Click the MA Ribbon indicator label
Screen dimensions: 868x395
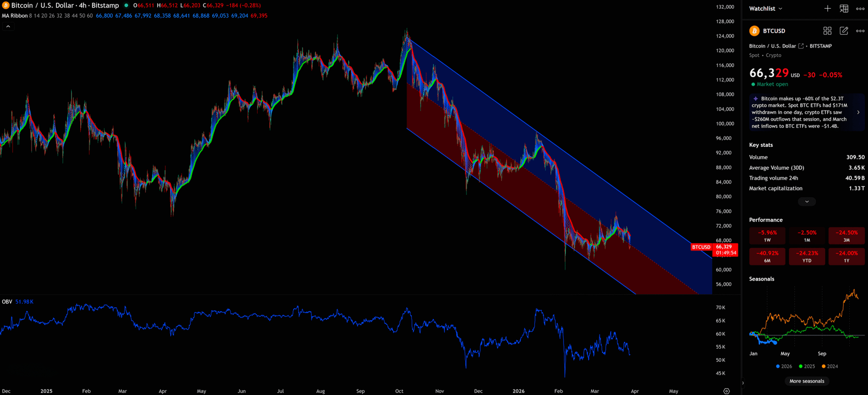(x=15, y=16)
